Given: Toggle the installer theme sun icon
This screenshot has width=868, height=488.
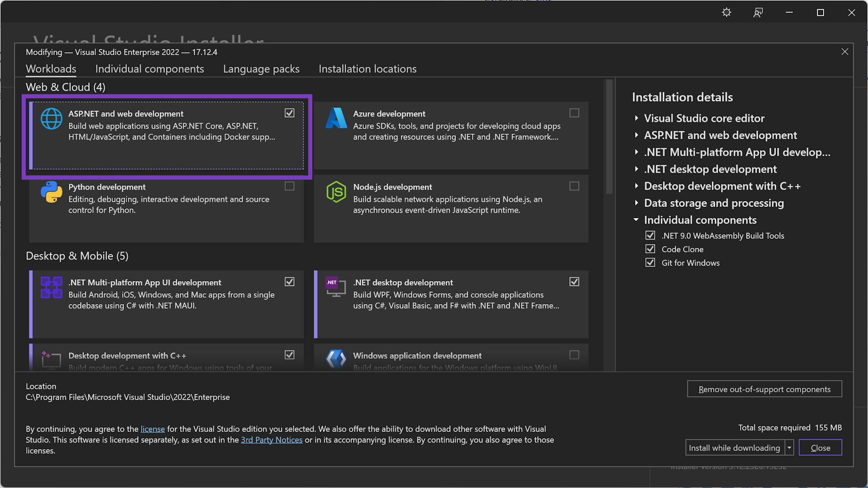Looking at the screenshot, I should pos(726,13).
